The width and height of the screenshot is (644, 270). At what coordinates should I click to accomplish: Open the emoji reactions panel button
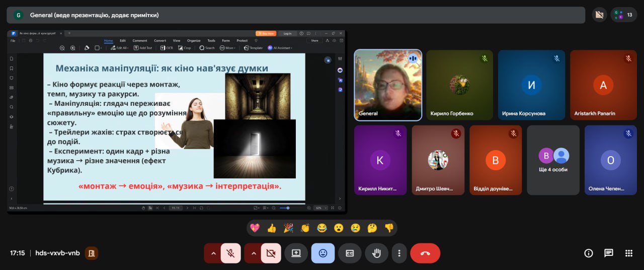(x=323, y=253)
